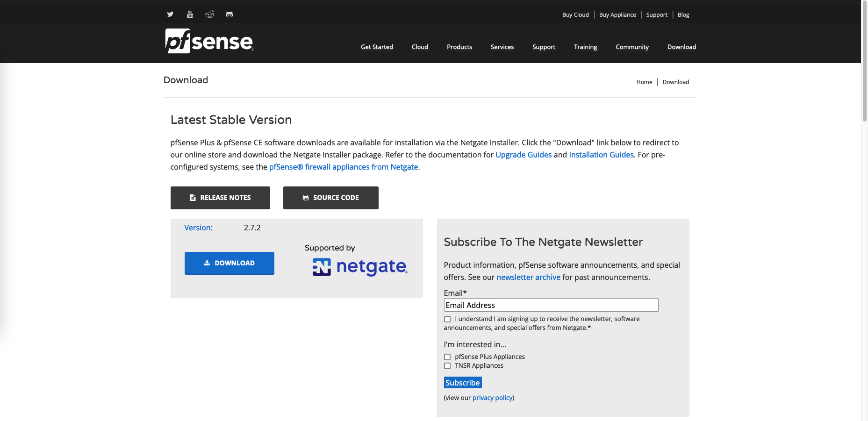Follow the Upgrade Guides link
This screenshot has width=868, height=421.
(x=523, y=155)
